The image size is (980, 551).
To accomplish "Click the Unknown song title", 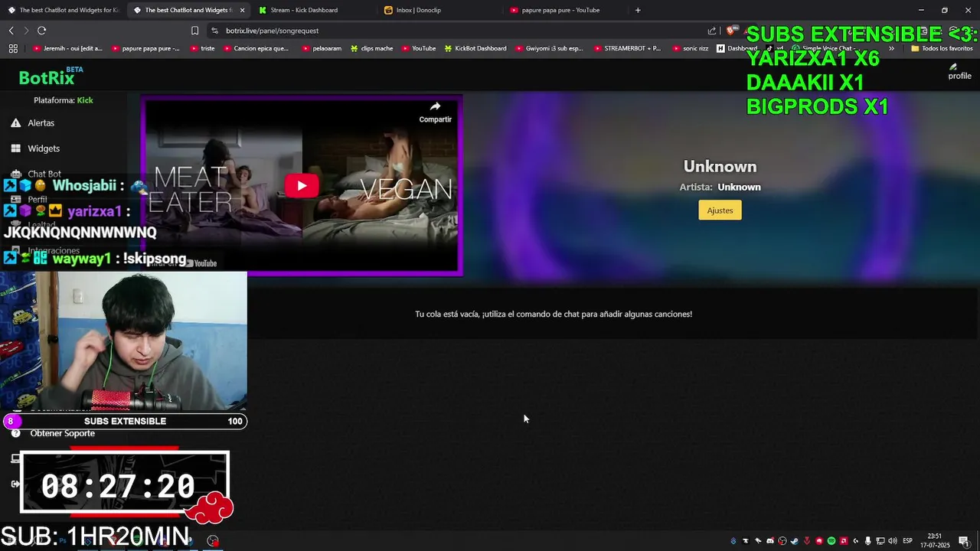I will [x=720, y=166].
